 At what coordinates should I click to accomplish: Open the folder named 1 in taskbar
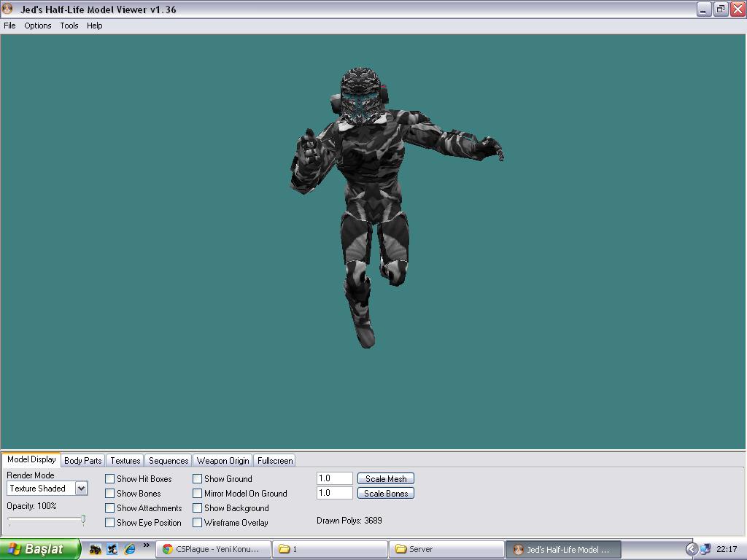pos(330,549)
